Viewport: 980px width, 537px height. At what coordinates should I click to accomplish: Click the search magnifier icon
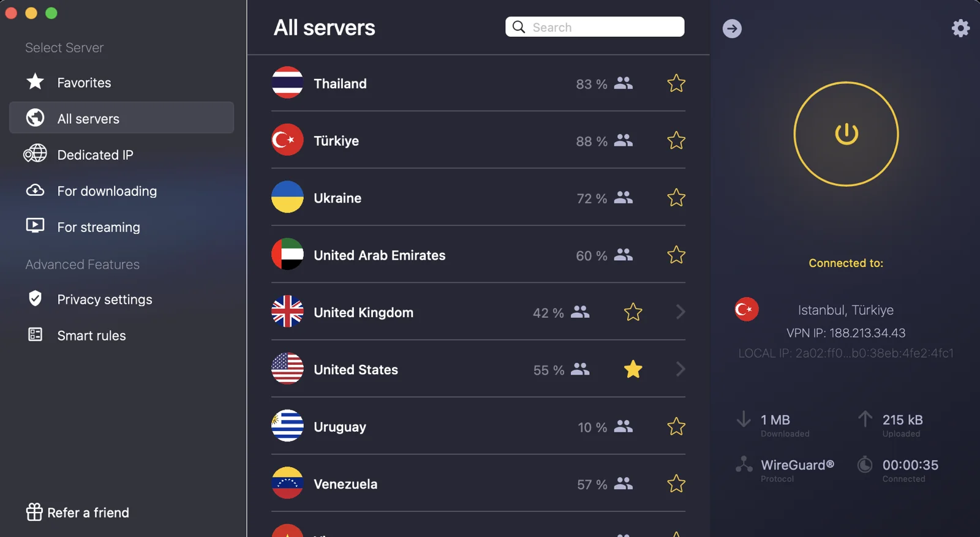(x=518, y=27)
